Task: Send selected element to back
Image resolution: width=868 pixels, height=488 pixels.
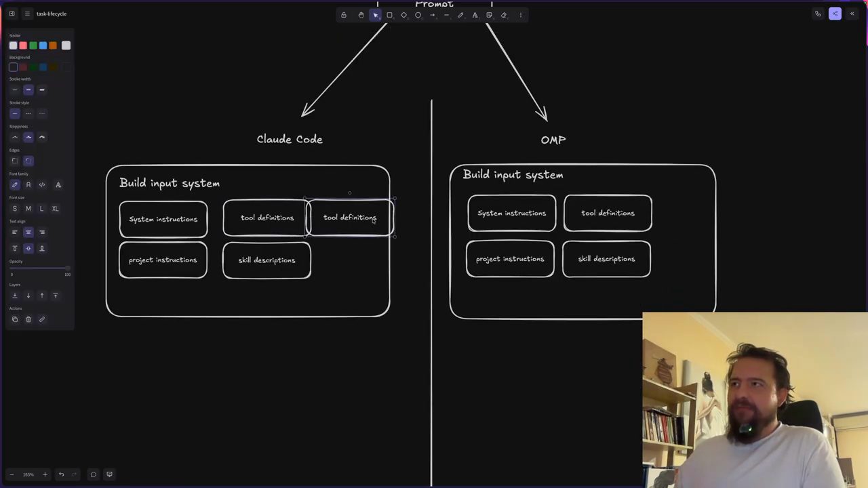Action: point(15,296)
